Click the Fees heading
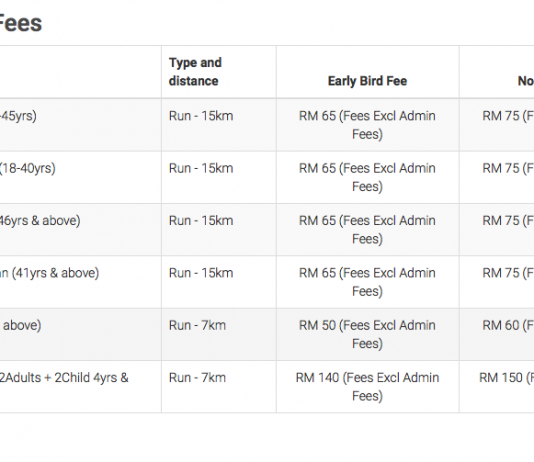The width and height of the screenshot is (534, 462). point(20,23)
